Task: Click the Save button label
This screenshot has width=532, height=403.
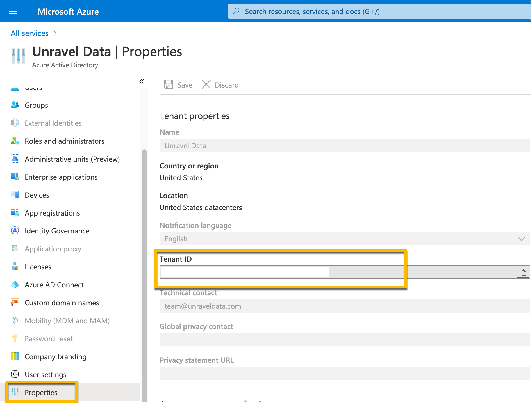Action: point(185,85)
